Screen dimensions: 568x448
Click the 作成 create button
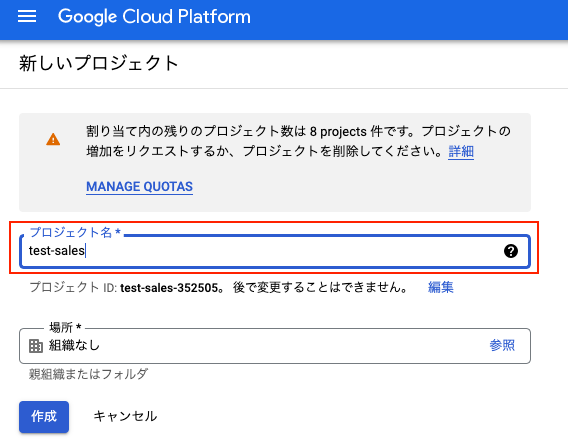(x=44, y=416)
